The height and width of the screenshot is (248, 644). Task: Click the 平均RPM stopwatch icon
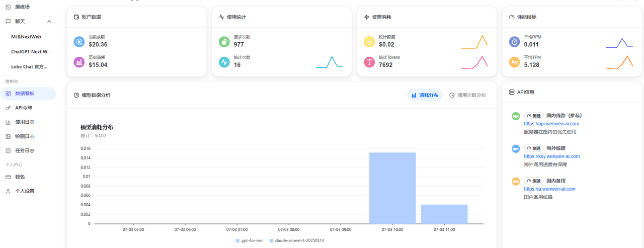pyautogui.click(x=514, y=42)
